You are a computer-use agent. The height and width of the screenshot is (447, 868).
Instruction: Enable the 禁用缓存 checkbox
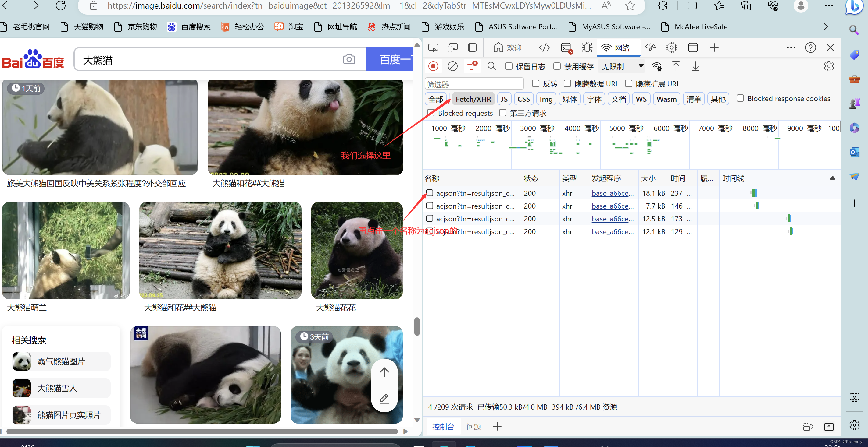tap(557, 66)
